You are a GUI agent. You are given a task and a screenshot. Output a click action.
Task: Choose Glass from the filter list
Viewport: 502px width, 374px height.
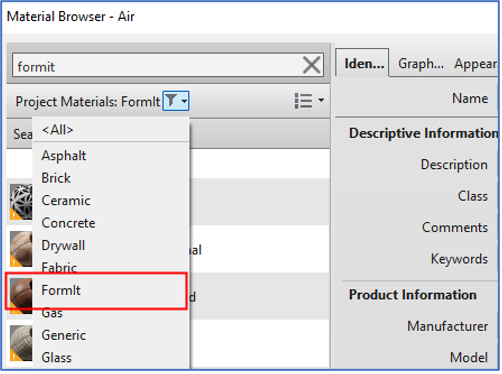(111, 358)
